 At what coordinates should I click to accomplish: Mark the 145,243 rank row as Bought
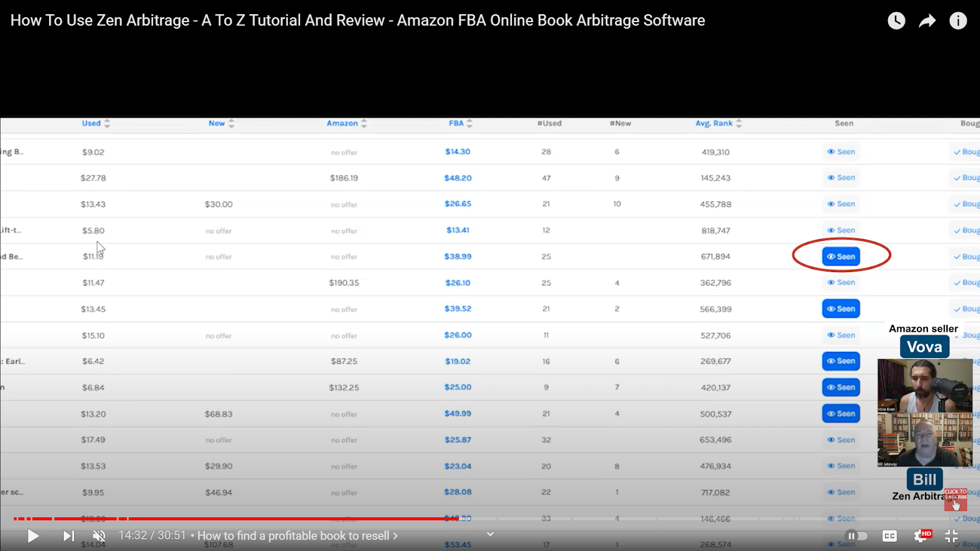click(967, 178)
